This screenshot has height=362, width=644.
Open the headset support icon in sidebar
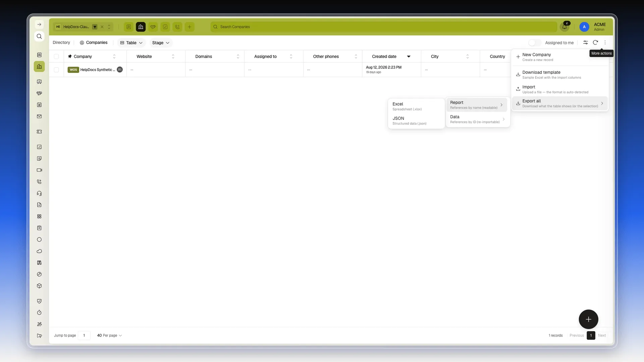[x=39, y=193]
